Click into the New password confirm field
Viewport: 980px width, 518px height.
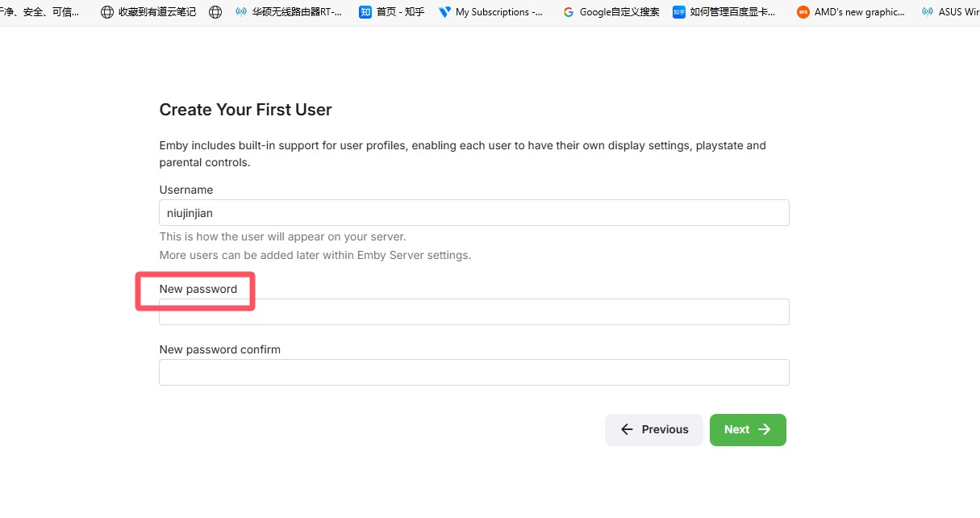pyautogui.click(x=474, y=372)
